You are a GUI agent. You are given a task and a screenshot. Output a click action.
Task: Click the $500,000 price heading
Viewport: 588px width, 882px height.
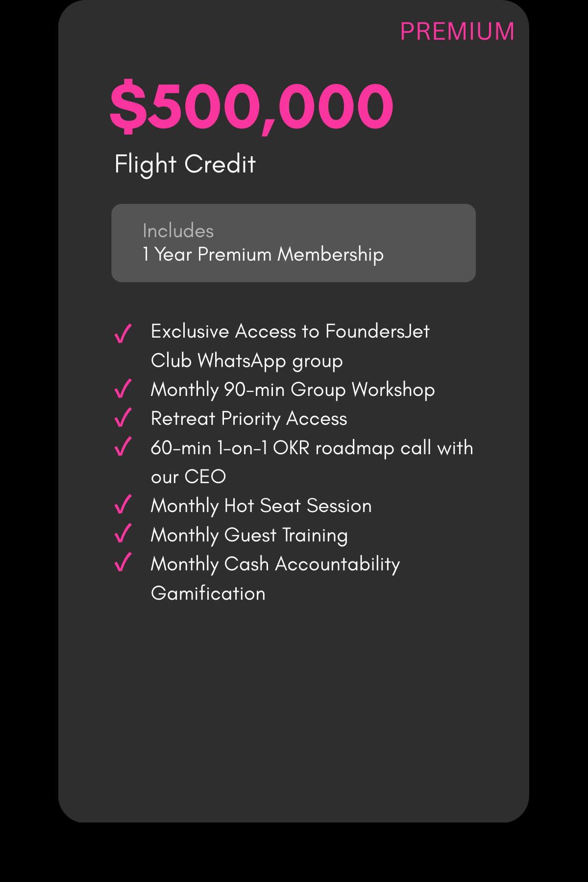pos(251,106)
